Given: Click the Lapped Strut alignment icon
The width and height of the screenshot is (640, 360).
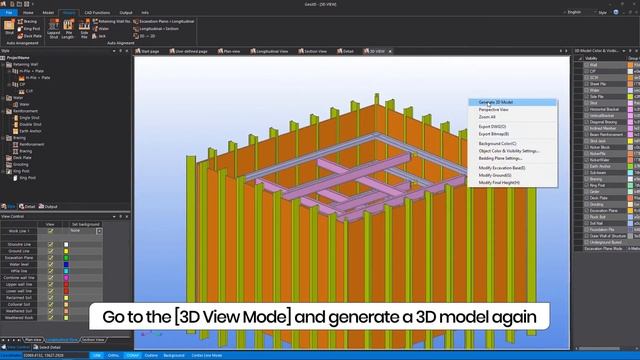Looking at the screenshot, I should point(53,29).
